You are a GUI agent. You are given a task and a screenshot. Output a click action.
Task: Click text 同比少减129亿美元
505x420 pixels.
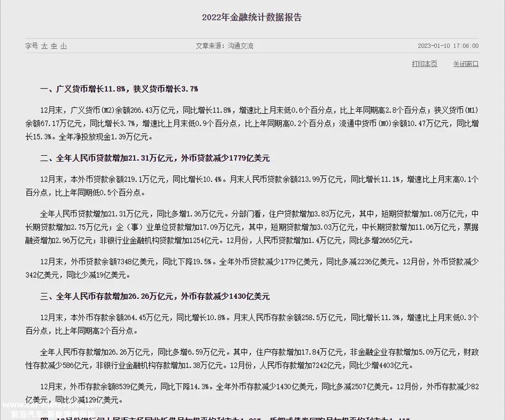[x=87, y=400]
